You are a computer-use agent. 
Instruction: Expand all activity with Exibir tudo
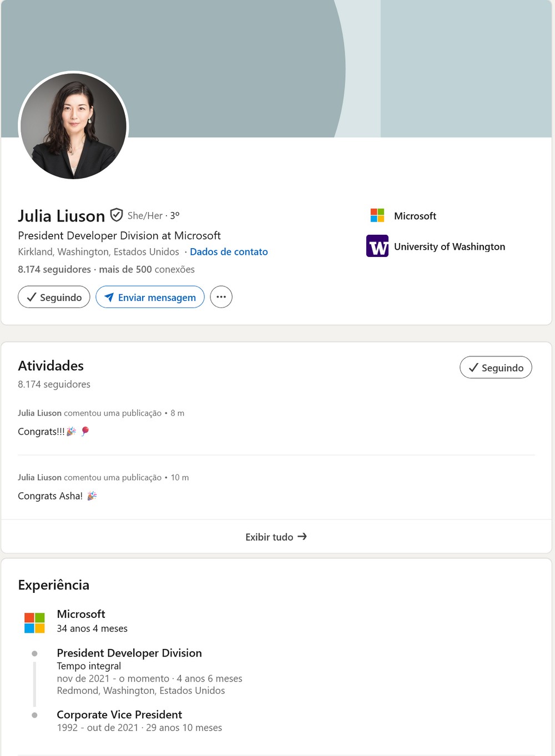269,537
